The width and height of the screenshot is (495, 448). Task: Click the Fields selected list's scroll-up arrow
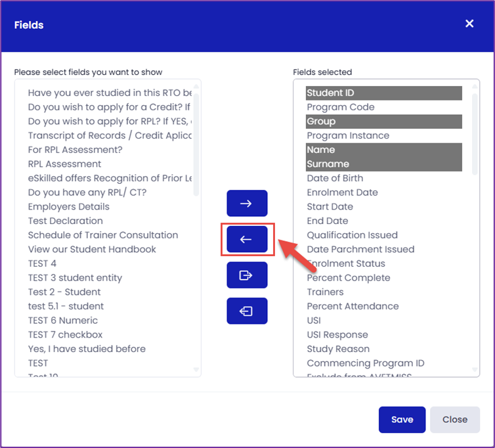click(475, 86)
